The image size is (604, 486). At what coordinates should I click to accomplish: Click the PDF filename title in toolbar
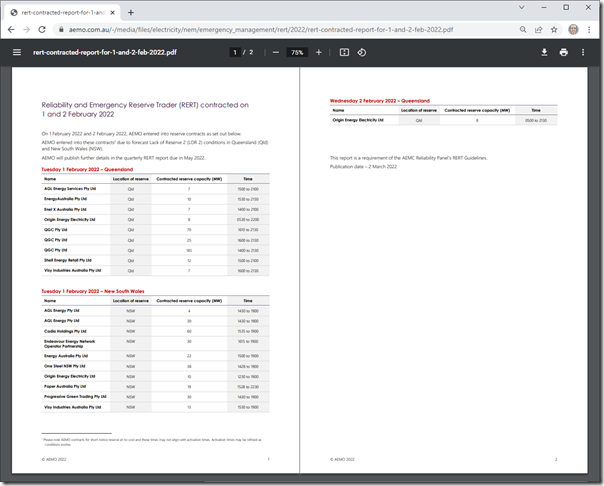[x=105, y=52]
